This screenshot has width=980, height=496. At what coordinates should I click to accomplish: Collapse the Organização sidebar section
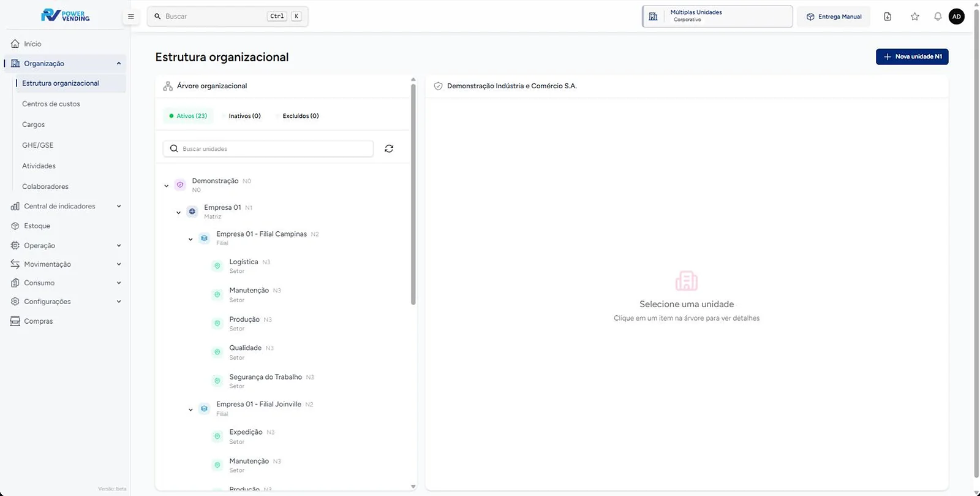119,63
